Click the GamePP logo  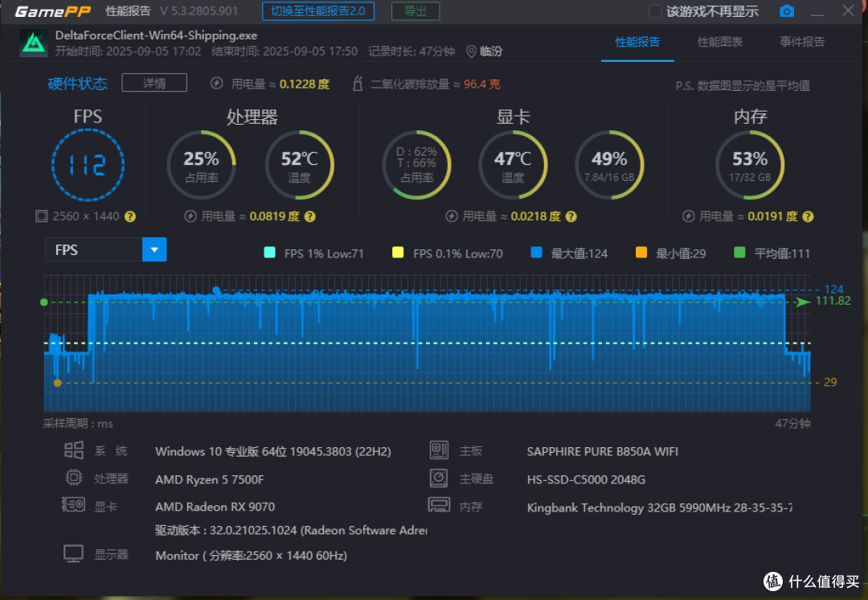(52, 11)
